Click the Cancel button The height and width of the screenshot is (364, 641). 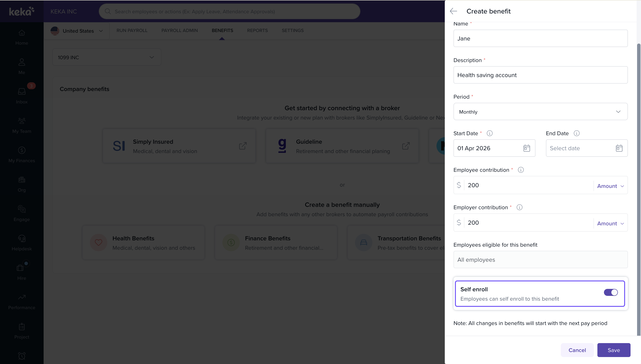point(577,350)
